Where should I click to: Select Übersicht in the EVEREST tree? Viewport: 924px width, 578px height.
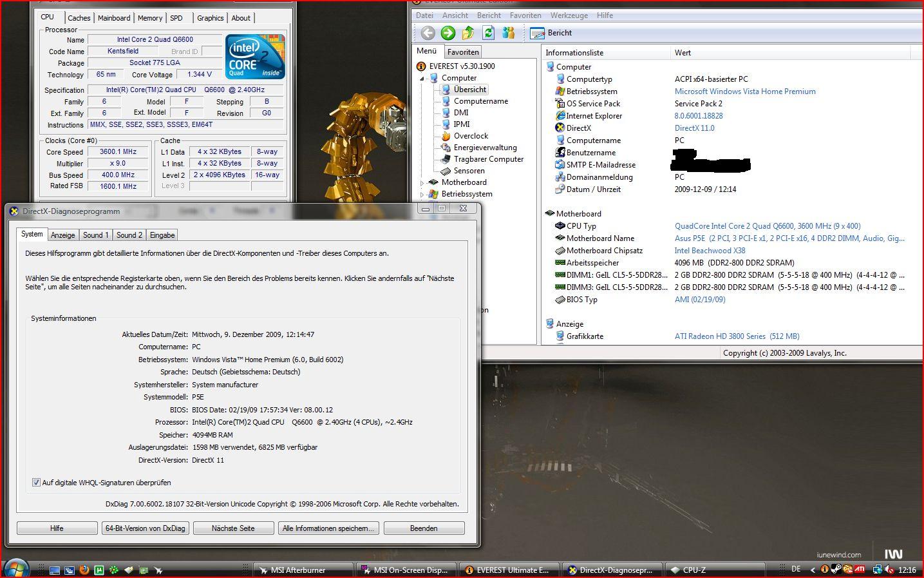(470, 90)
